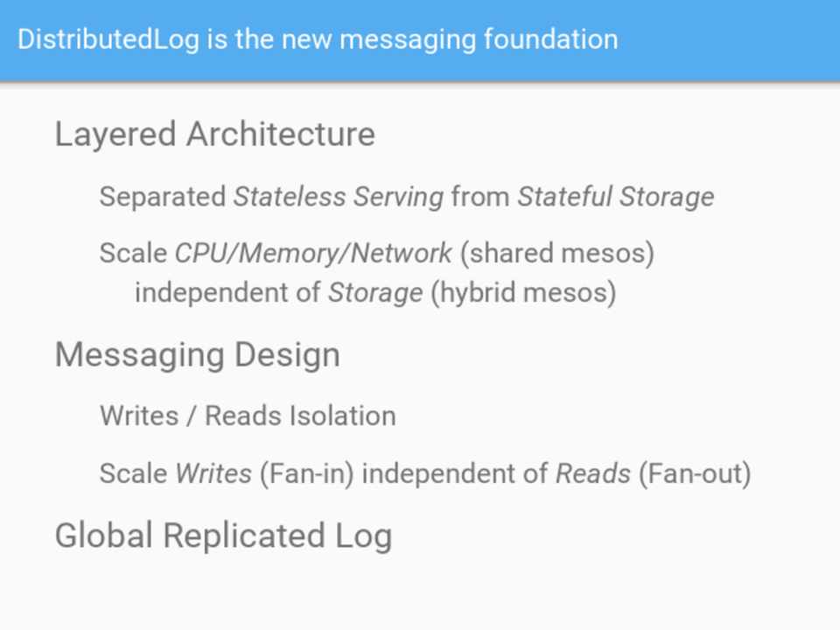Image resolution: width=840 pixels, height=630 pixels.
Task: Click italic "Writes" before "(Fan-in)"
Action: tap(213, 473)
